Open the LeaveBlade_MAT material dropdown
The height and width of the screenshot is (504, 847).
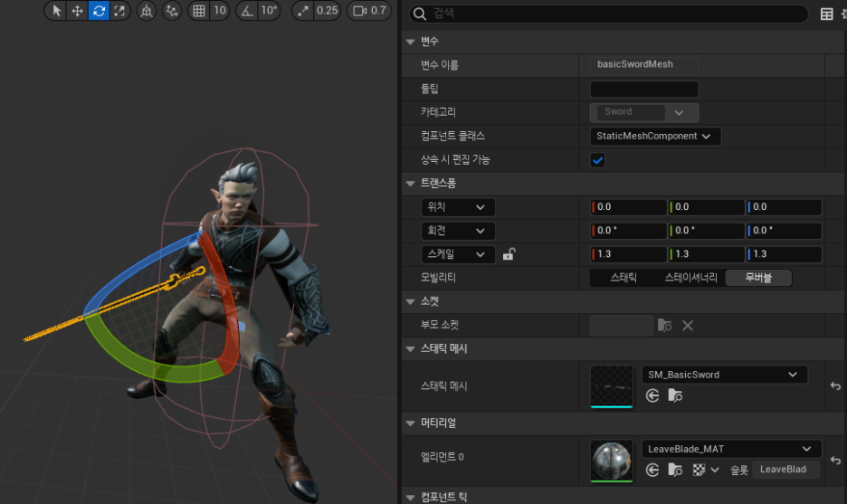click(731, 449)
